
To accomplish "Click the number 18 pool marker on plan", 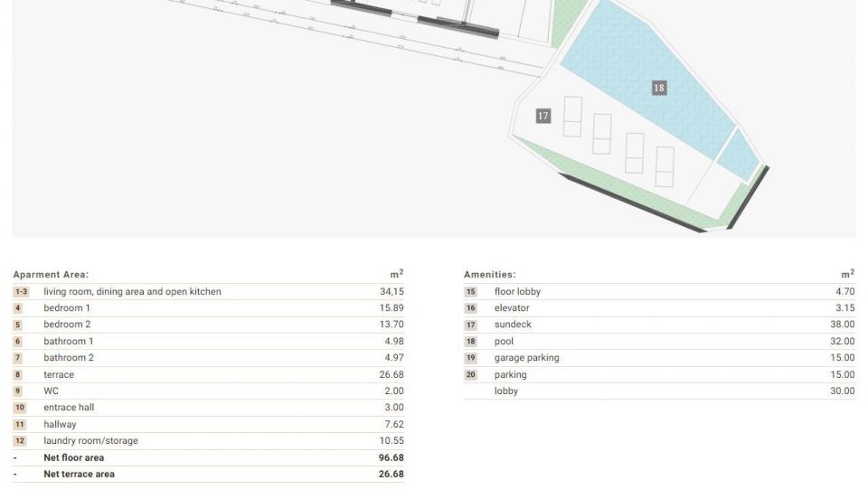I will 658,88.
